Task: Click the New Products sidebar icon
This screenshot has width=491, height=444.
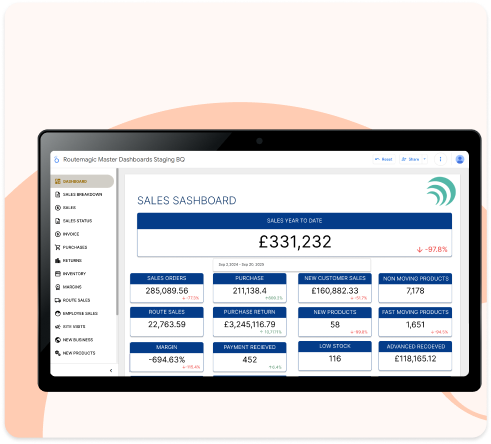Action: click(58, 353)
